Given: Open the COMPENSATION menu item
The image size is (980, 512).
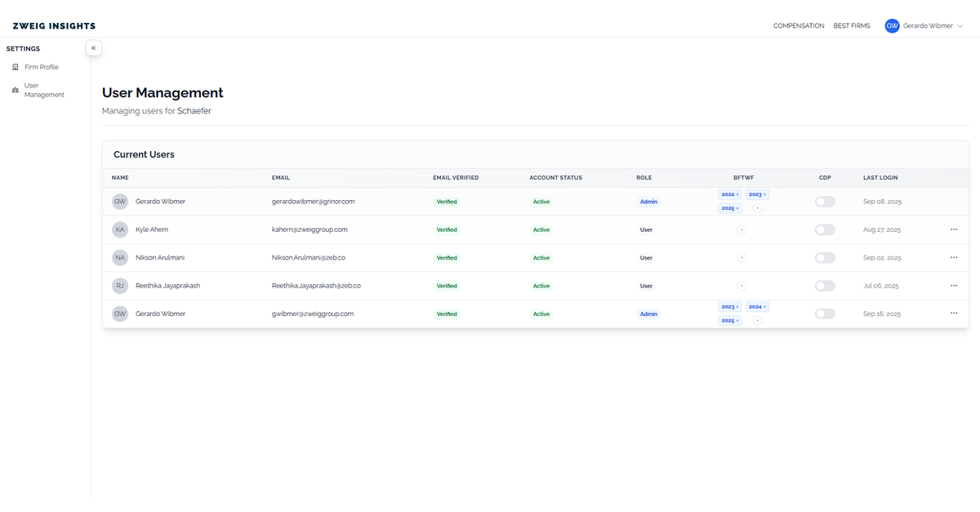Looking at the screenshot, I should (x=798, y=25).
